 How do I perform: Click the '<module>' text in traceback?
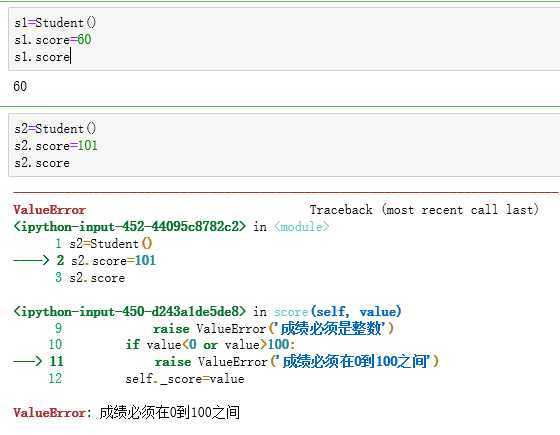[301, 226]
